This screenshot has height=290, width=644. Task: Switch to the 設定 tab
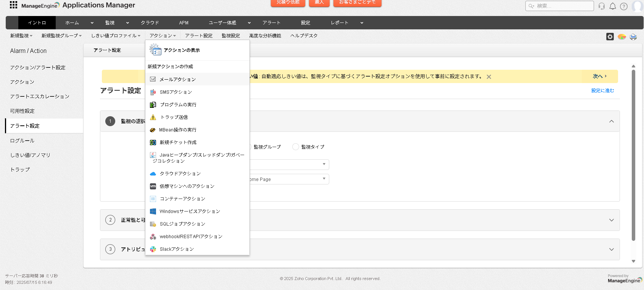coord(306,23)
